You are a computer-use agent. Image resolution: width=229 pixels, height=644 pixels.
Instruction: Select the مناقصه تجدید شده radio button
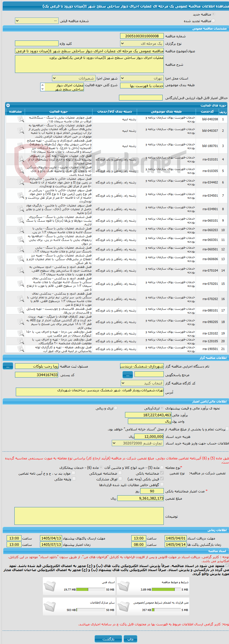point(213,21)
